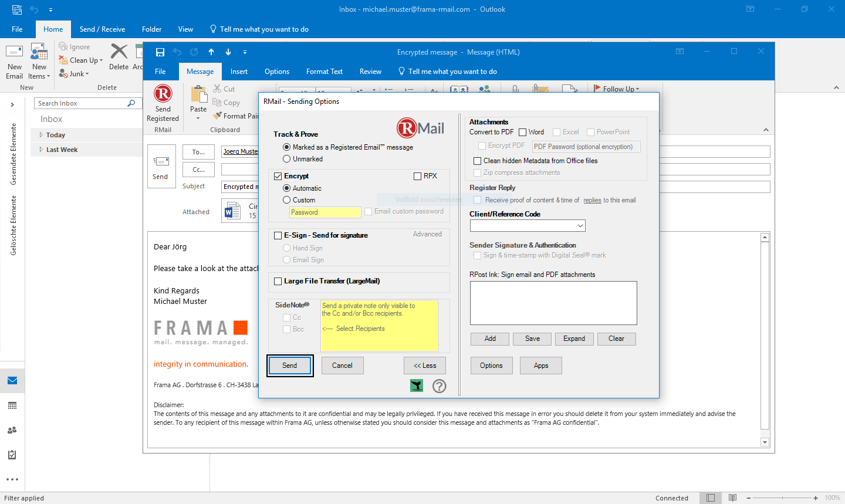Select Custom encryption option
The width and height of the screenshot is (845, 504).
tap(286, 200)
